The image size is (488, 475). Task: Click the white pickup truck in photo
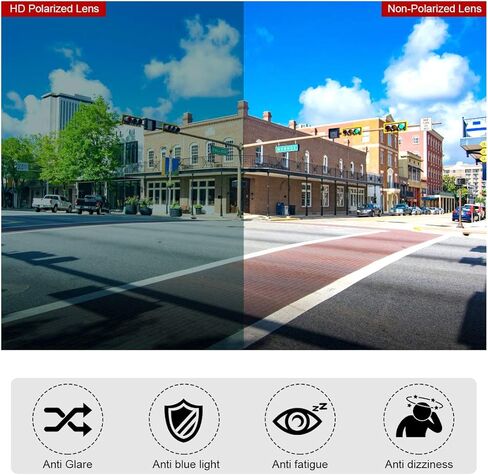click(x=52, y=203)
